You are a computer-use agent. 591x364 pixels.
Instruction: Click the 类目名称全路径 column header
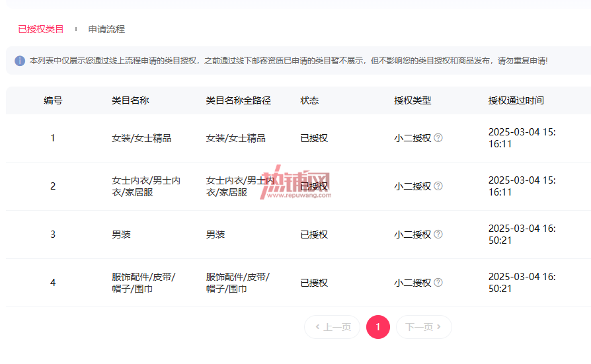(239, 100)
